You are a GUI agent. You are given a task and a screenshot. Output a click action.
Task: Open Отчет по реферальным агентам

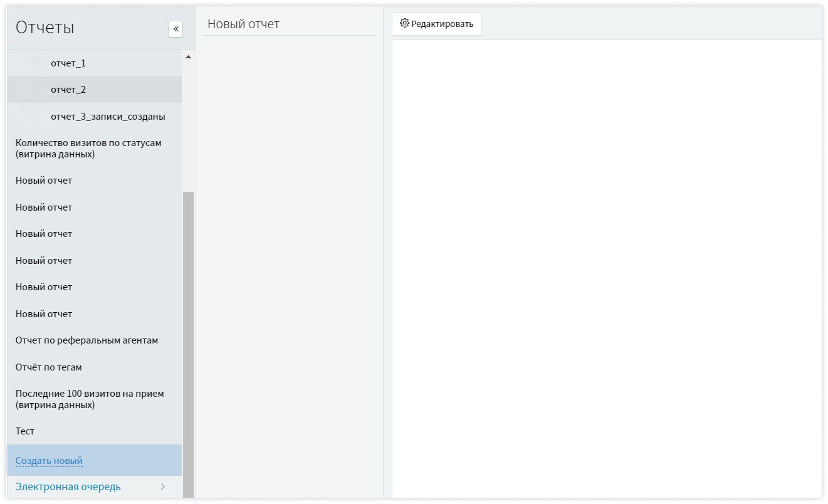click(x=86, y=340)
